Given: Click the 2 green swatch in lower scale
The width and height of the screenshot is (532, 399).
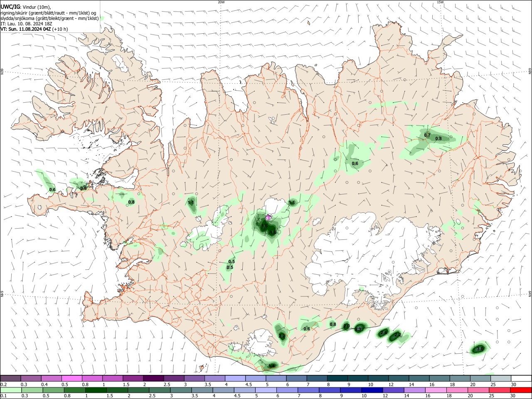Looking at the screenshot, I should click(138, 390).
